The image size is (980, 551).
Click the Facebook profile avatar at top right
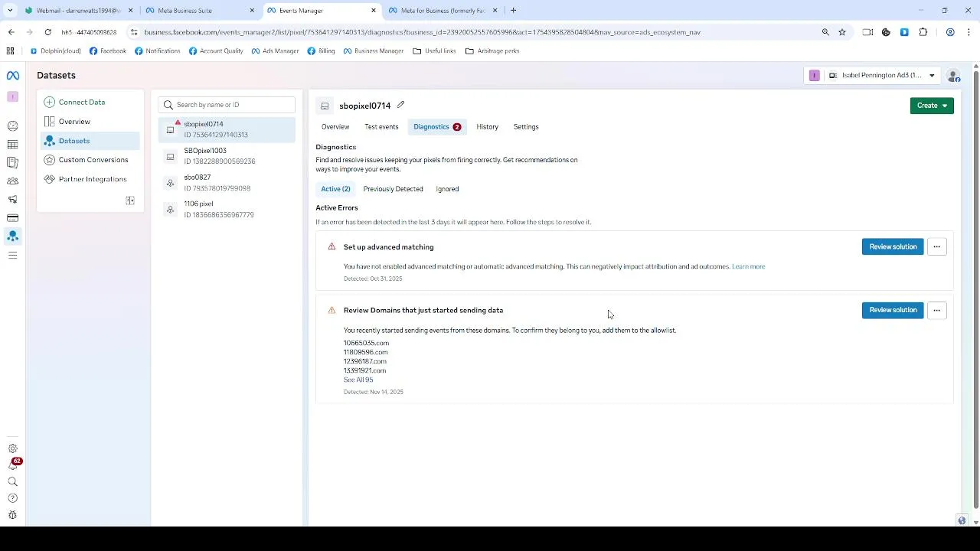point(953,76)
